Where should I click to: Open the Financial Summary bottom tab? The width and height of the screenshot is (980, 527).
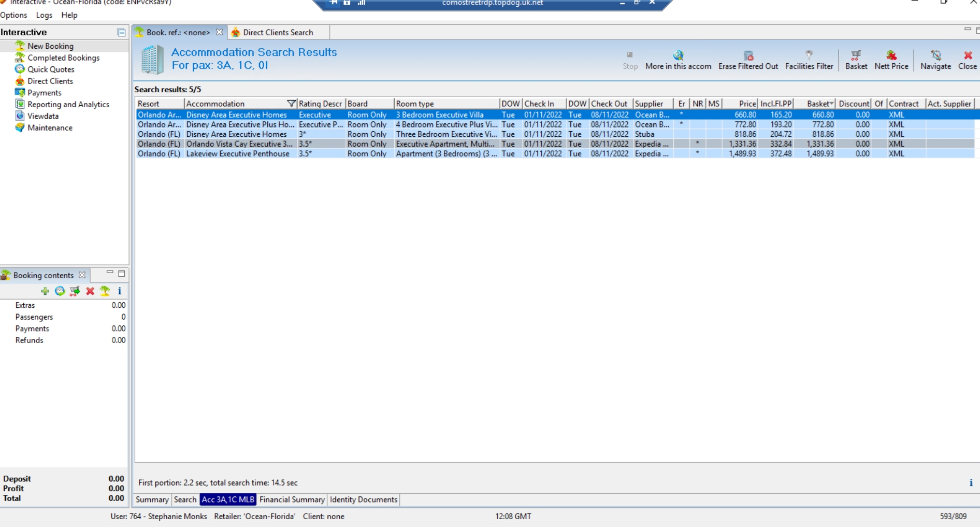tap(292, 500)
